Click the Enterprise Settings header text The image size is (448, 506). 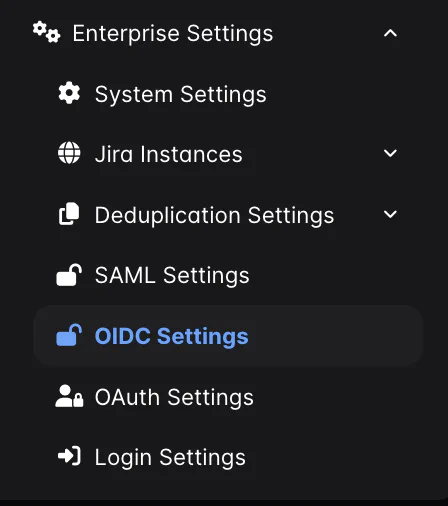[x=173, y=34]
